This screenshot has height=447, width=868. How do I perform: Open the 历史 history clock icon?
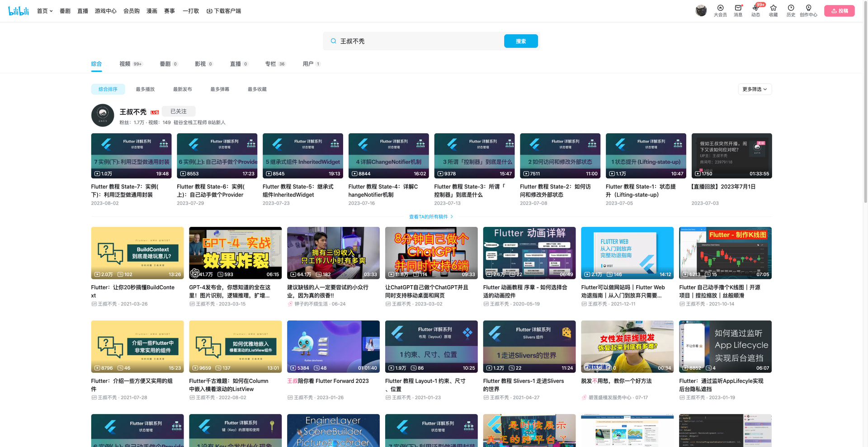(791, 11)
